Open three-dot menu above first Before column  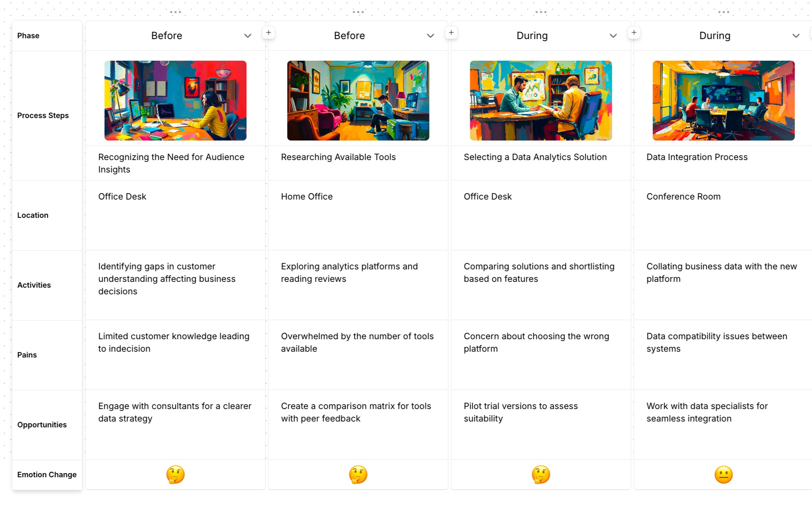pos(175,12)
